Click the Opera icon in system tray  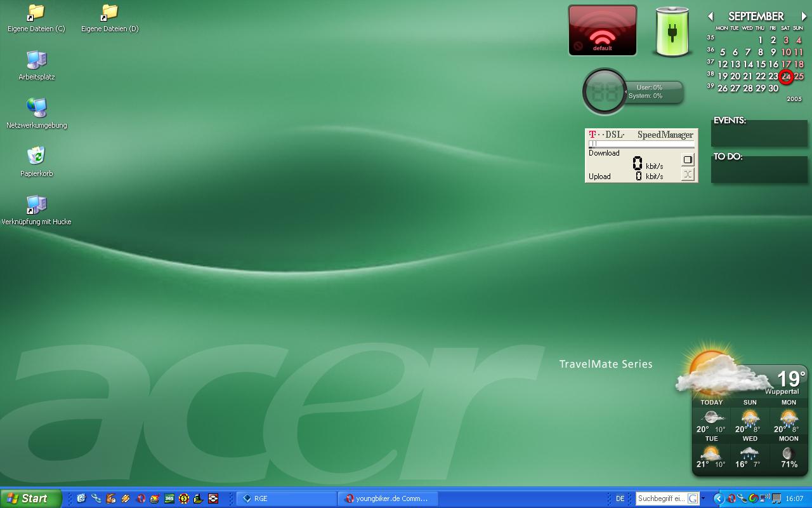pos(731,498)
